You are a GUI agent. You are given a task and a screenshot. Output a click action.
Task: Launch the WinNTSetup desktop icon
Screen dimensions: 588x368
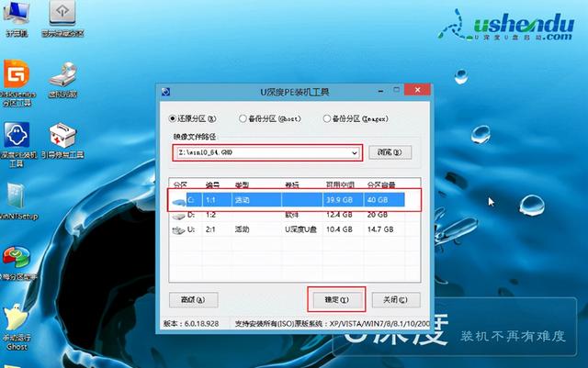coord(17,200)
